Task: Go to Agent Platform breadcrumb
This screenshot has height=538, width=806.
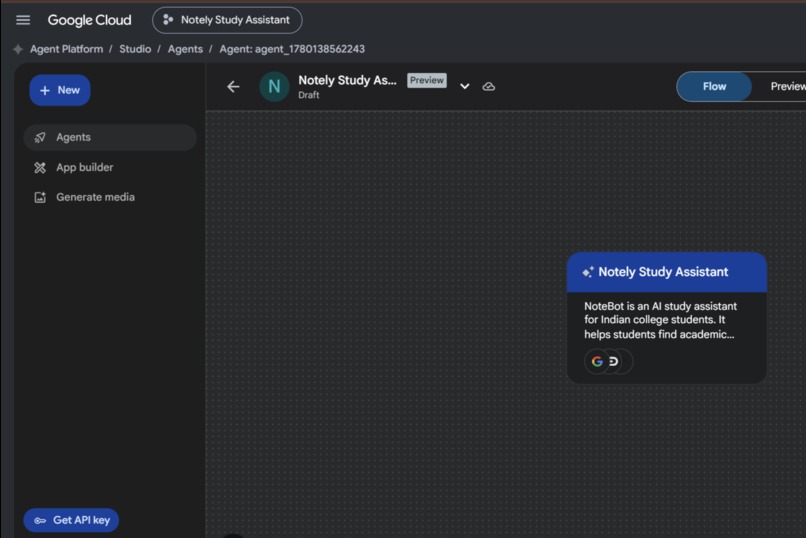Action: 66,49
